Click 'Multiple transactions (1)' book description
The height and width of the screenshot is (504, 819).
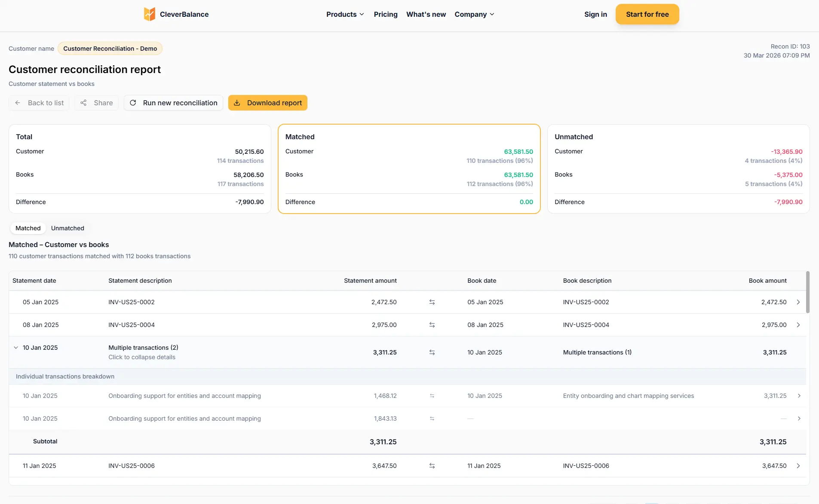pyautogui.click(x=597, y=352)
